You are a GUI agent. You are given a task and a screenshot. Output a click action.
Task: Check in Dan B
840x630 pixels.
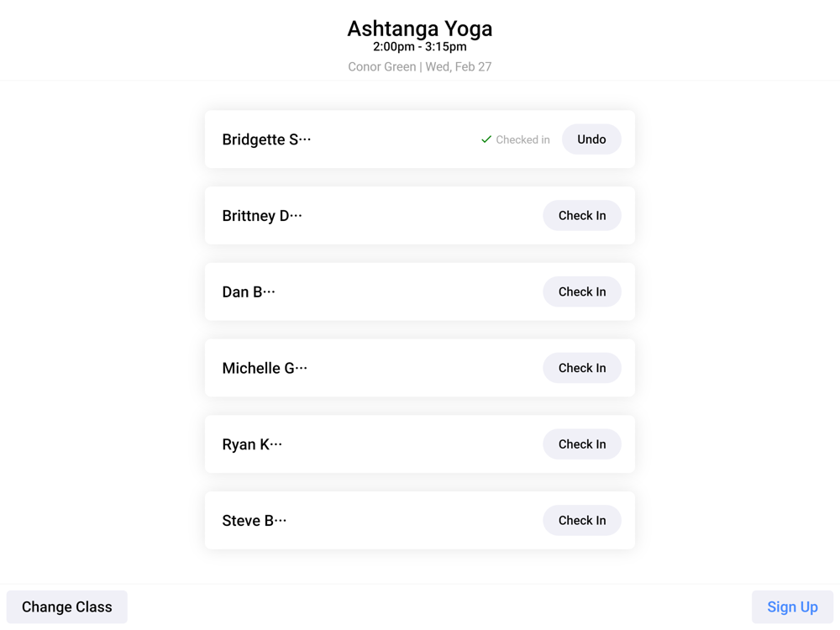click(581, 292)
